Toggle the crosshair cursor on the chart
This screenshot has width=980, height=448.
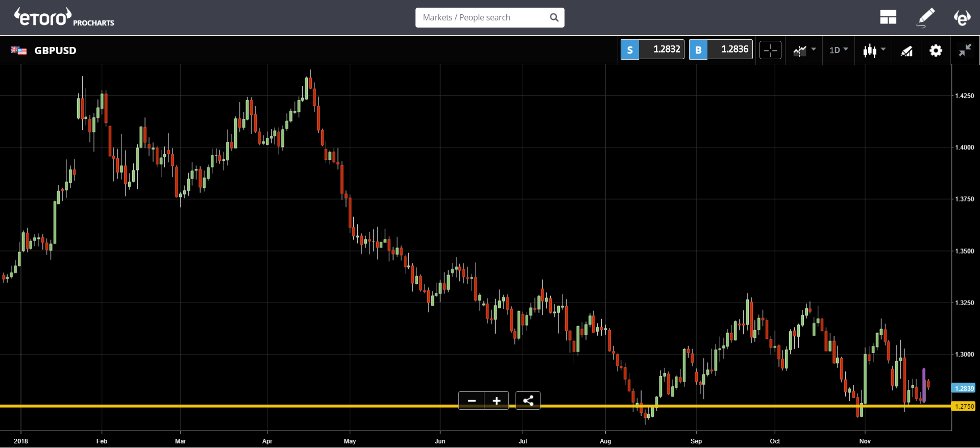(770, 50)
